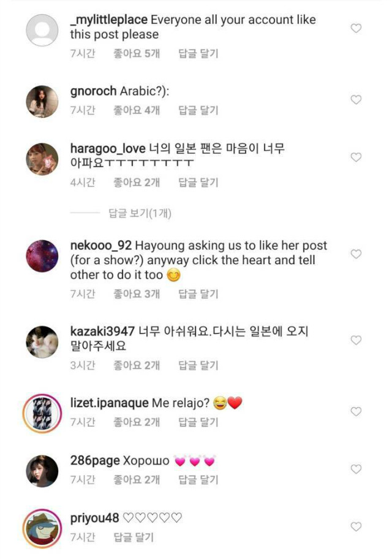Go to the 286page profile via username
Screen dimensions: 392x559
[95, 461]
